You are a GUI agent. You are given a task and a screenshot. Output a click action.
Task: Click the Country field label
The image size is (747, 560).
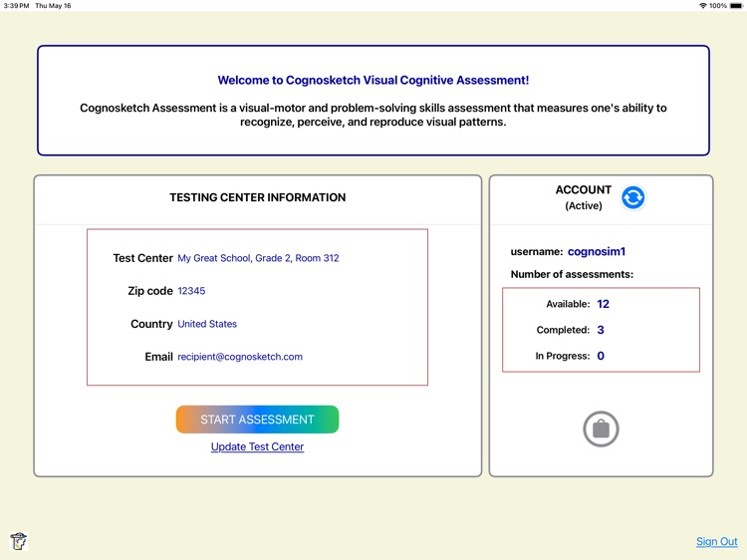point(151,324)
